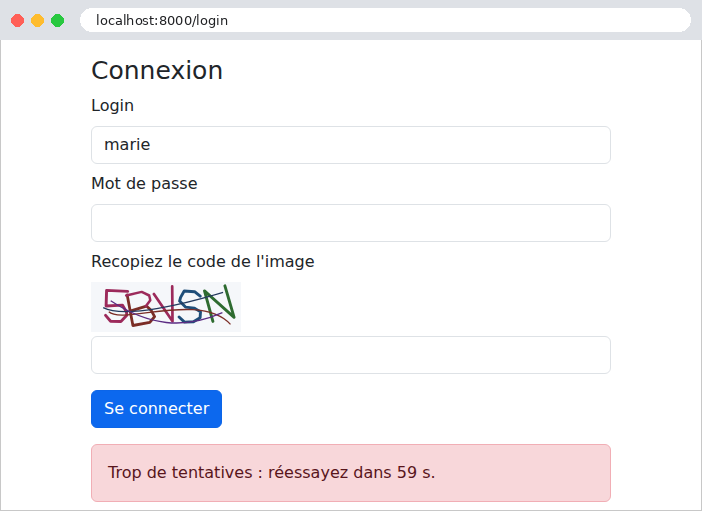Click the green maximize window button
702x511 pixels.
coord(57,21)
